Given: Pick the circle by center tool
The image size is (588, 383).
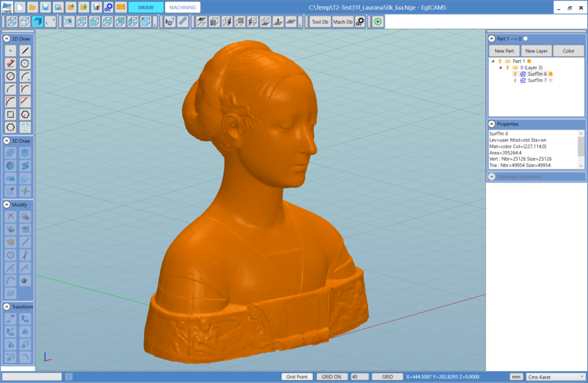Looking at the screenshot, I should pyautogui.click(x=25, y=63).
